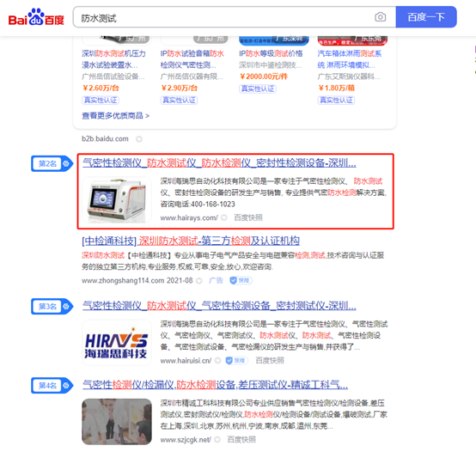476x452 pixels.
Task: Click the small round icon after www.szjcgk.net
Action: coord(217,440)
